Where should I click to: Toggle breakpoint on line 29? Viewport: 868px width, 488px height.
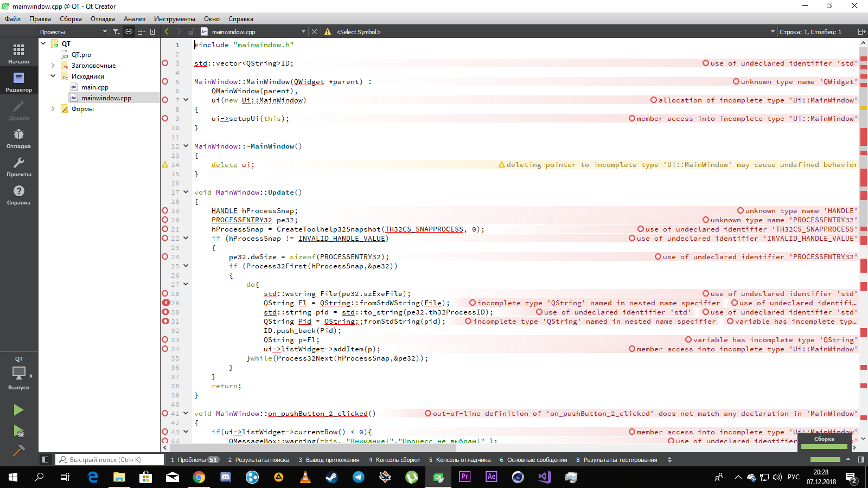[x=165, y=303]
